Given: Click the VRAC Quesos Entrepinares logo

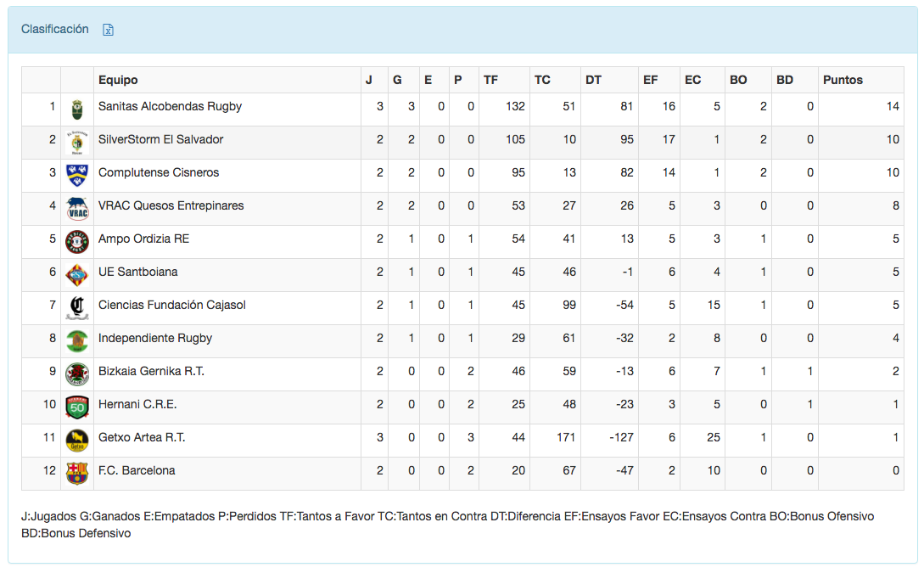Looking at the screenshot, I should pos(77,208).
